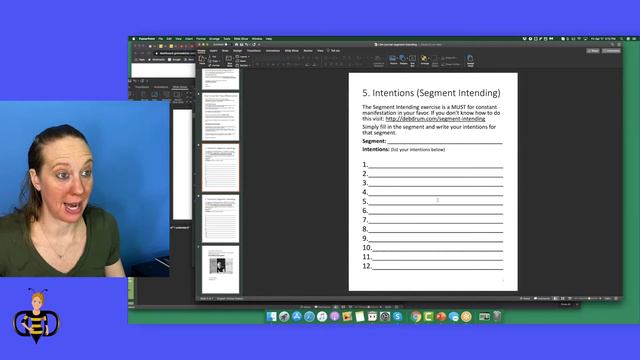Click the Tell me search field

pyautogui.click(x=334, y=51)
